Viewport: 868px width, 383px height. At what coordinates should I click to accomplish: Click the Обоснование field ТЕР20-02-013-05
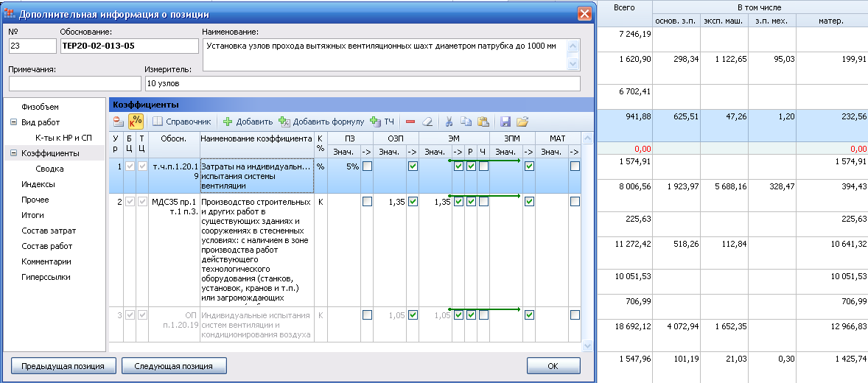(129, 46)
